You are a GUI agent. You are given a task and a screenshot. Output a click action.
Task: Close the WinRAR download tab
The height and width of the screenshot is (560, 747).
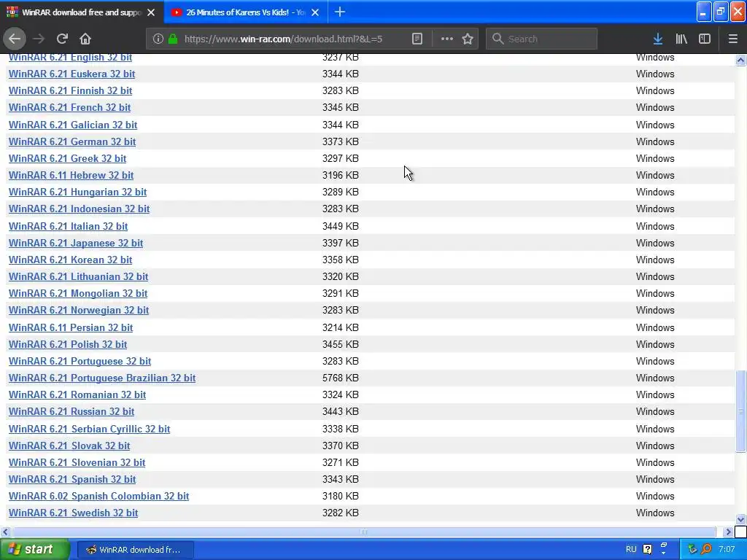(151, 12)
